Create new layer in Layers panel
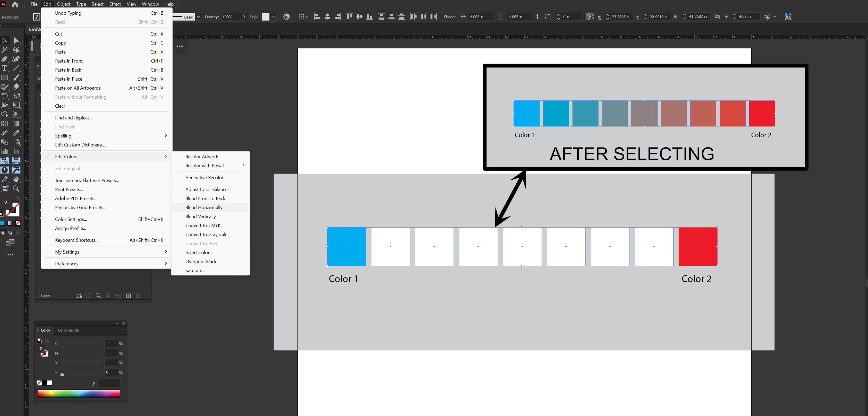This screenshot has height=416, width=868. pyautogui.click(x=128, y=296)
